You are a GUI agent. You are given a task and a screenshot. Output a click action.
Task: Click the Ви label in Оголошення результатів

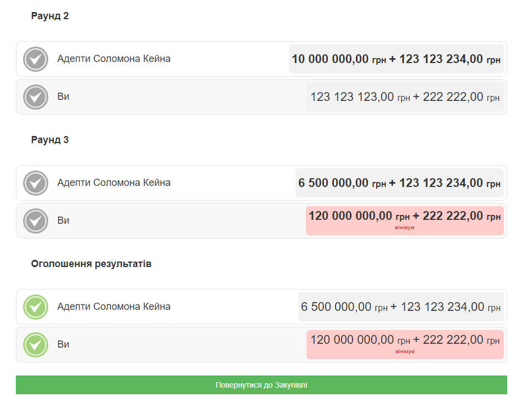pyautogui.click(x=64, y=344)
